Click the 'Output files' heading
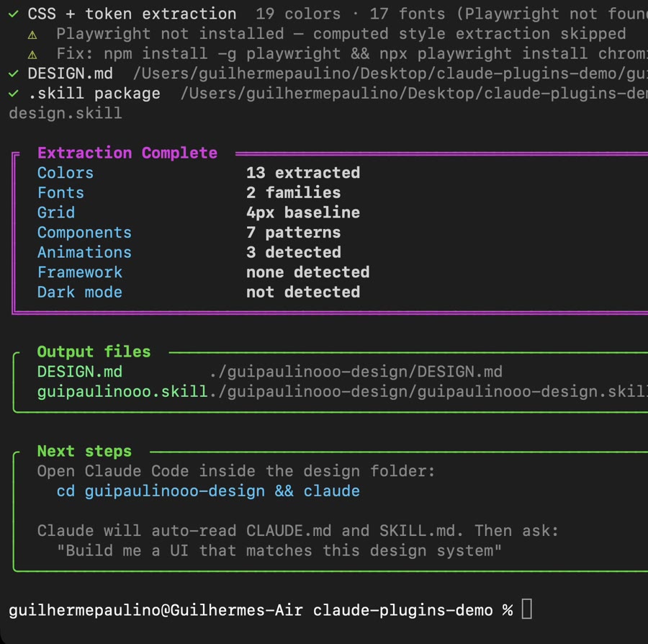Image resolution: width=648 pixels, height=644 pixels. (x=94, y=352)
